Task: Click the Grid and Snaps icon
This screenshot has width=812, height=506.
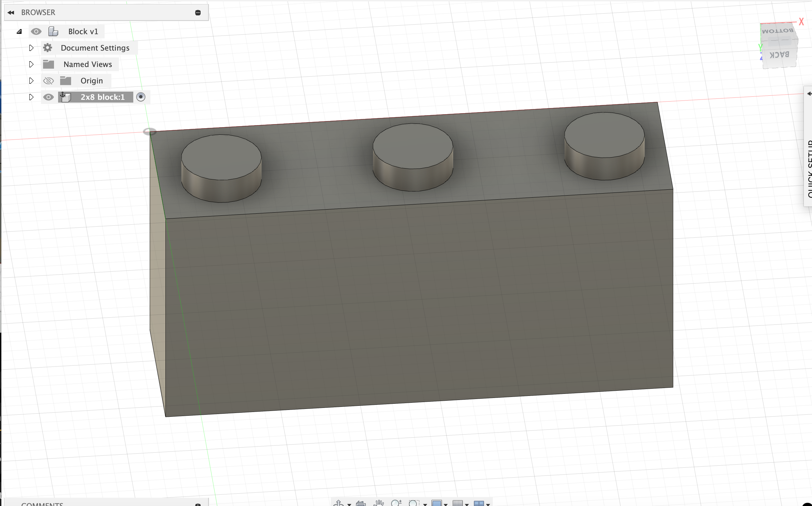Action: coord(458,503)
